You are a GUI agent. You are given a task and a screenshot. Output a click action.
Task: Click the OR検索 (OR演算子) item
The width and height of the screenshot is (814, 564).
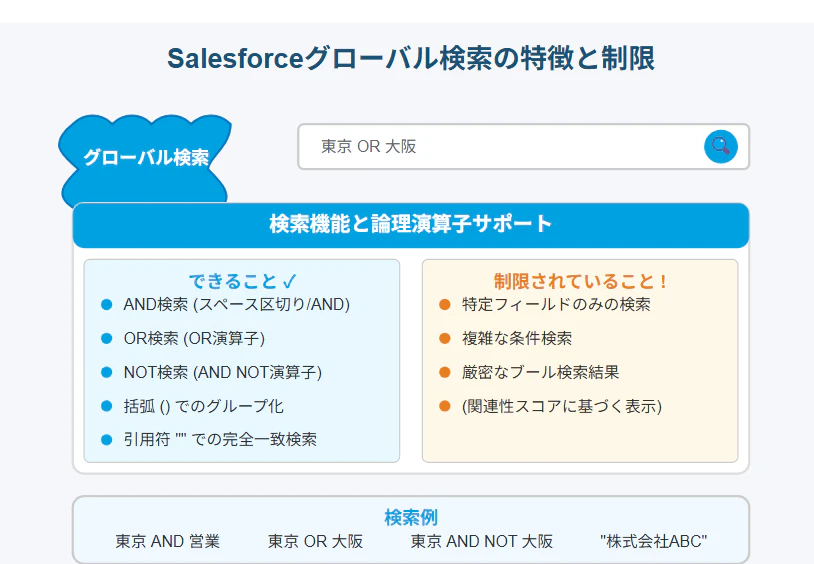click(194, 339)
